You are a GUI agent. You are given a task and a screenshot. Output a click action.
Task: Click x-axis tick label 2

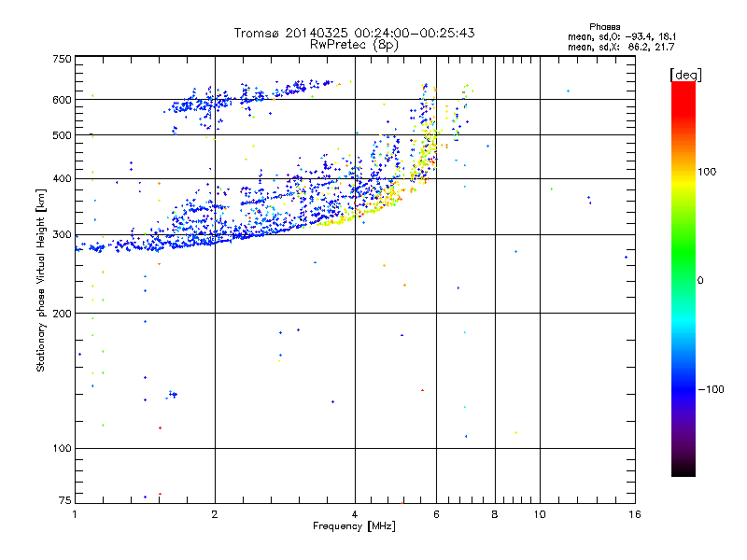tap(215, 514)
